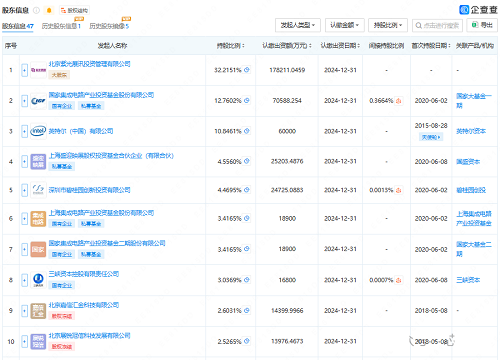Open row 1 shareholder company name link

(89, 64)
